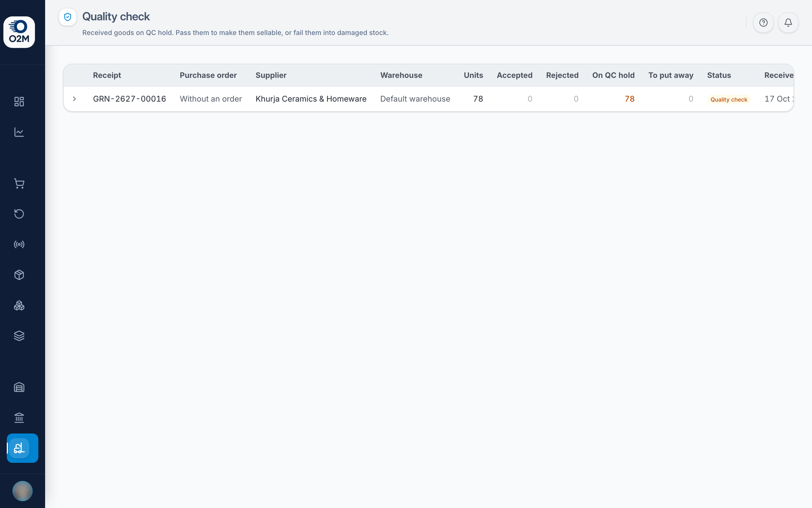812x508 pixels.
Task: Click the Purchase order column header
Action: pos(208,75)
